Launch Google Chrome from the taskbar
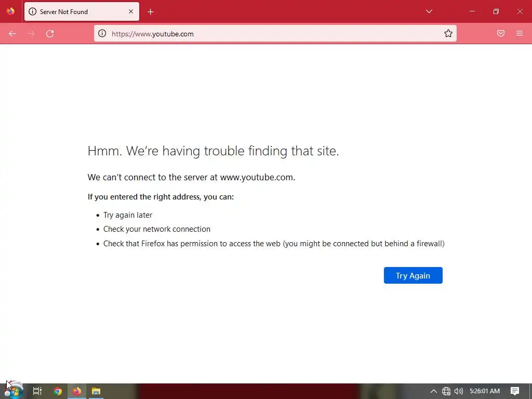 coord(58,391)
